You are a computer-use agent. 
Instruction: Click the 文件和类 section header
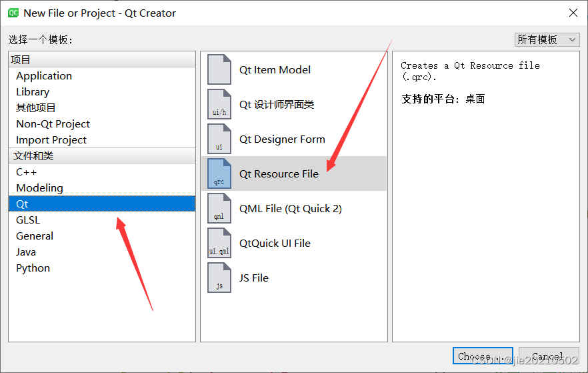101,155
